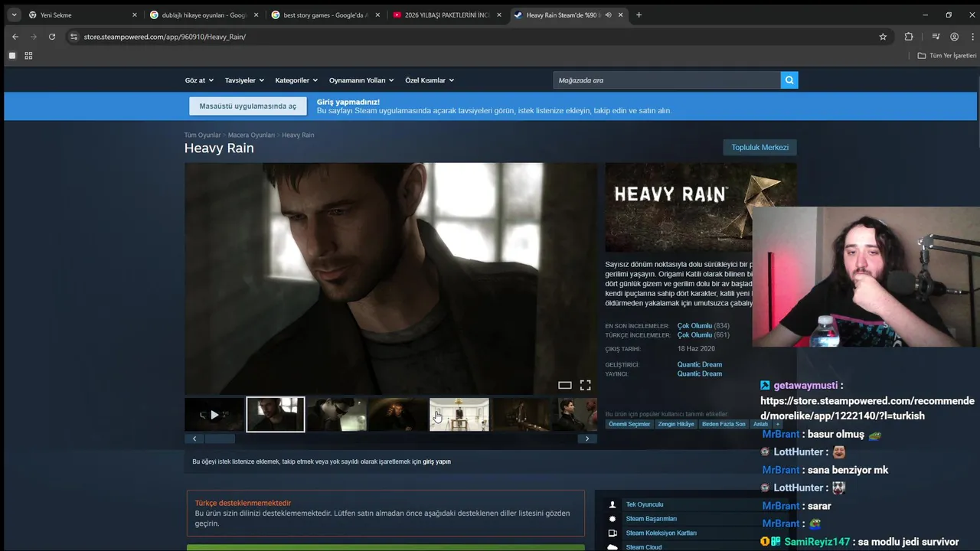Screen dimensions: 980x551
Task: Expand the Göz at dropdown menu
Action: coord(198,80)
